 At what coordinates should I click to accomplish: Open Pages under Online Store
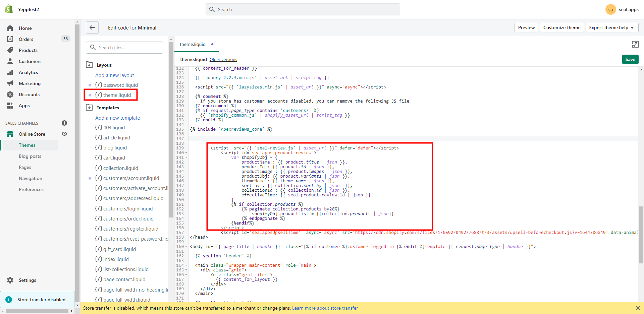coord(25,167)
